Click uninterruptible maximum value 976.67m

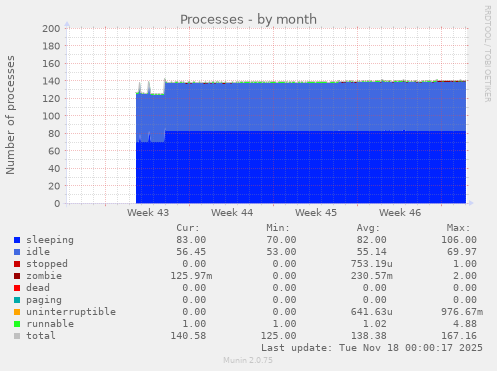pos(462,312)
